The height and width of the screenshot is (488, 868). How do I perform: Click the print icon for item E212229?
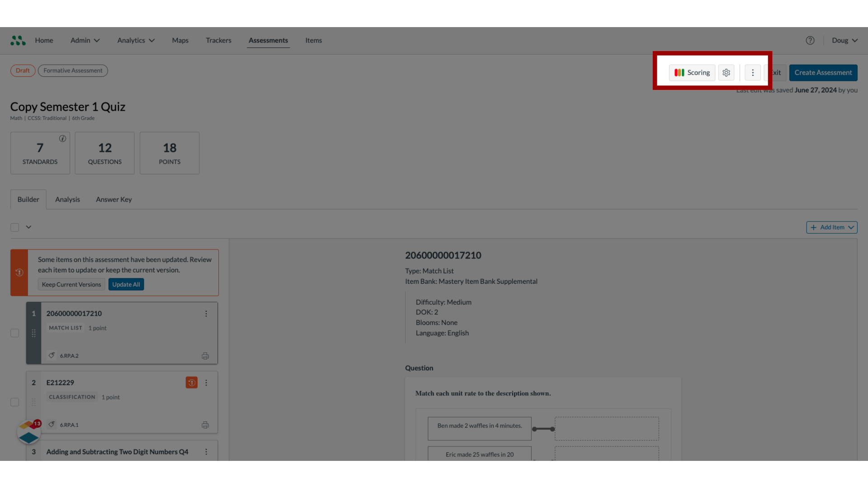tap(205, 424)
